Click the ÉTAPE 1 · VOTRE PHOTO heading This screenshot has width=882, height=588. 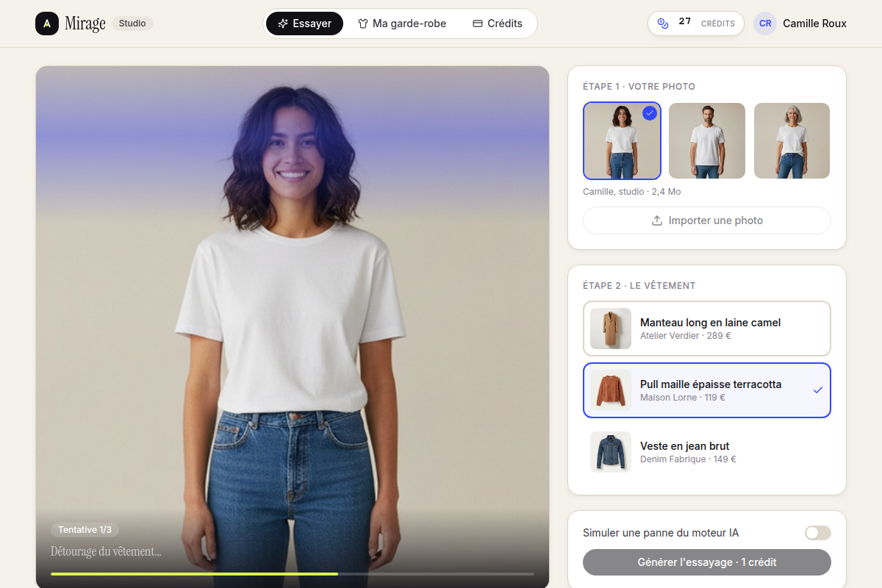tap(639, 87)
